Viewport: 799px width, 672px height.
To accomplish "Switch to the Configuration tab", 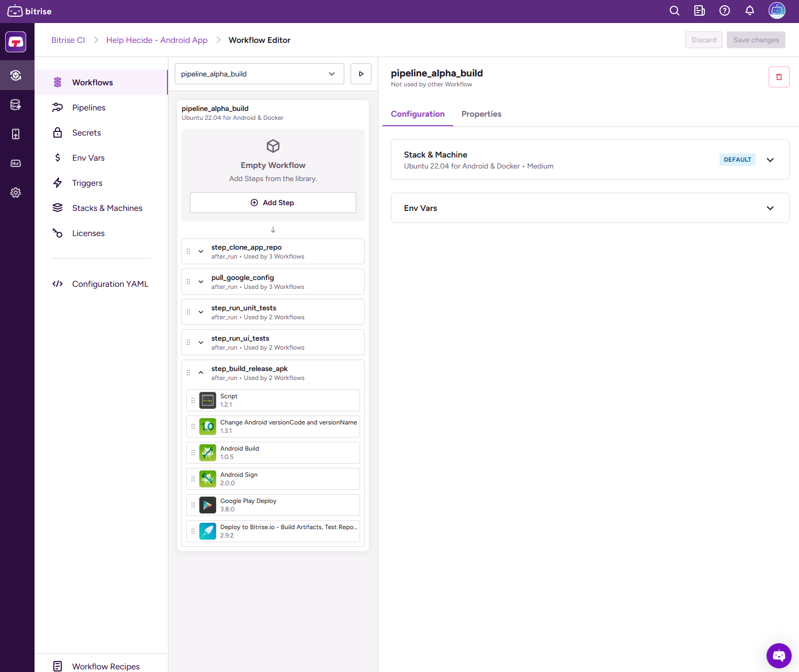I will [418, 114].
